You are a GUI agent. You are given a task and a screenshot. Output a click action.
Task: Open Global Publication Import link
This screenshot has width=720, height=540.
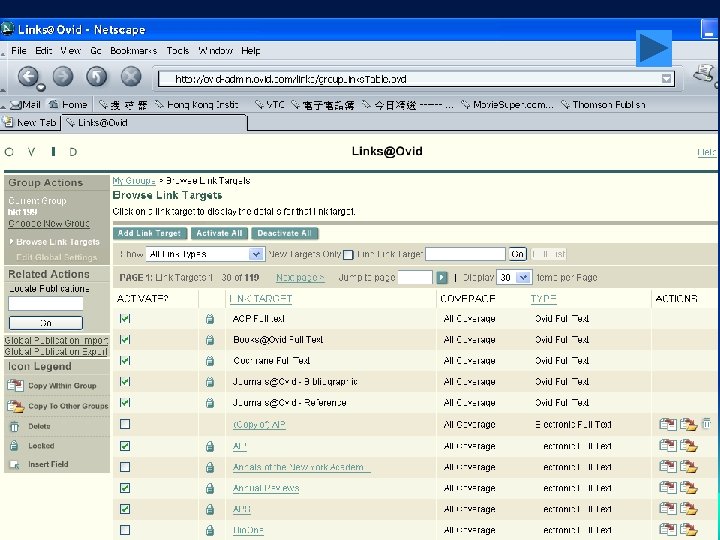(56, 340)
